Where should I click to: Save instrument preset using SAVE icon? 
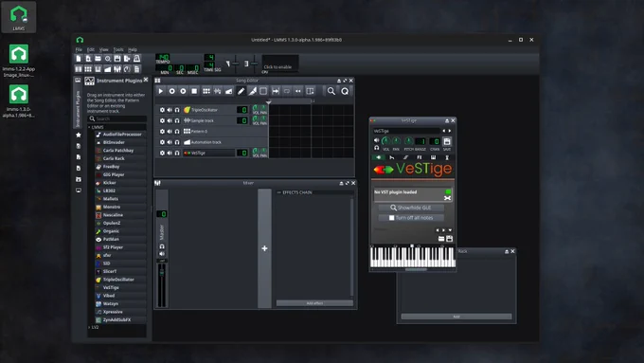(447, 141)
